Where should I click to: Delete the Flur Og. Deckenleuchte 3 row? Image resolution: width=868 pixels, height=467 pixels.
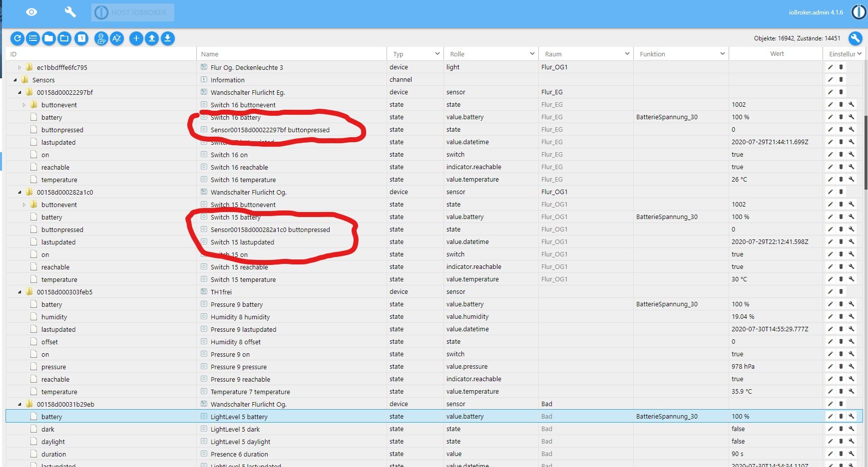point(841,67)
